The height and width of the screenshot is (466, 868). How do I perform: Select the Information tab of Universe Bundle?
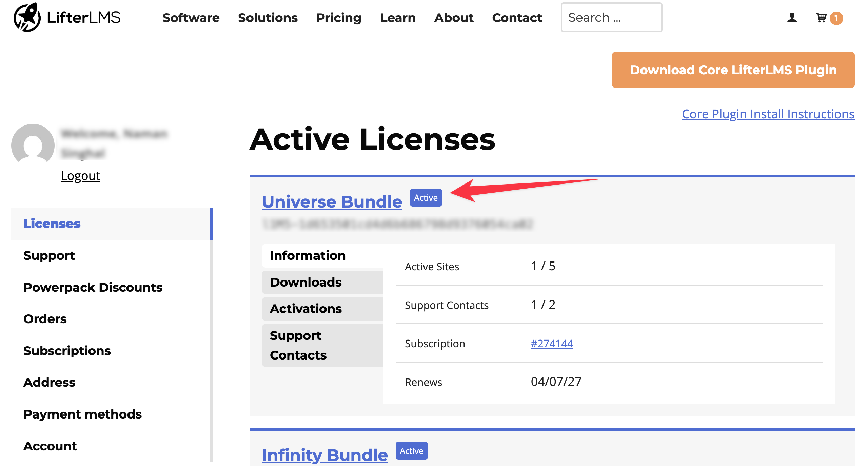click(322, 255)
